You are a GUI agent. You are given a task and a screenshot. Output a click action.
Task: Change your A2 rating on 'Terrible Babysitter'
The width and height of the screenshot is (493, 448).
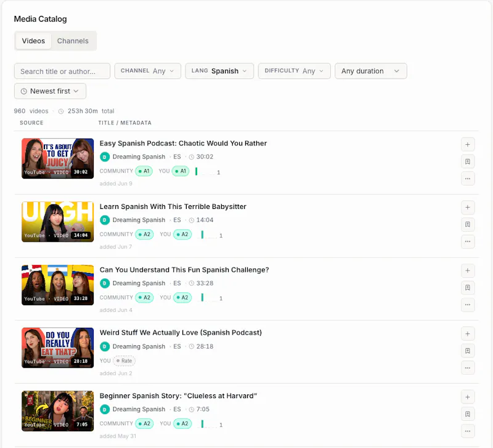pyautogui.click(x=182, y=235)
